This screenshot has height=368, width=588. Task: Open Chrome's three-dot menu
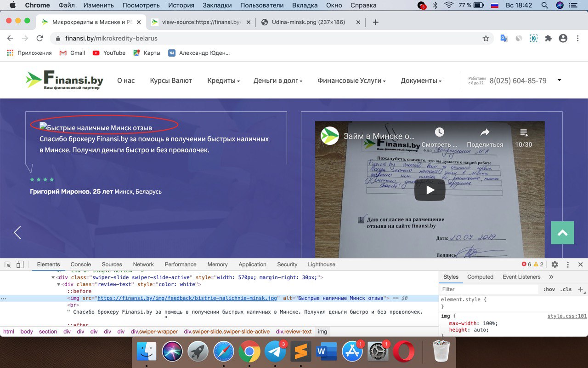[577, 39]
